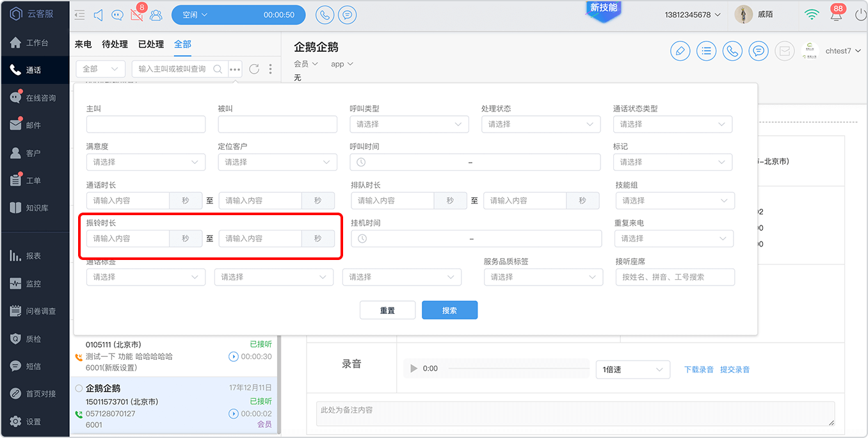Switch to 全部 tab
Image resolution: width=868 pixels, height=438 pixels.
182,44
